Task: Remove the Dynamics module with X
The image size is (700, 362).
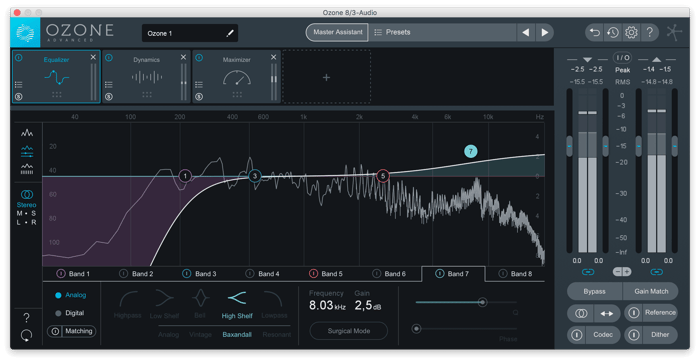Action: click(183, 57)
